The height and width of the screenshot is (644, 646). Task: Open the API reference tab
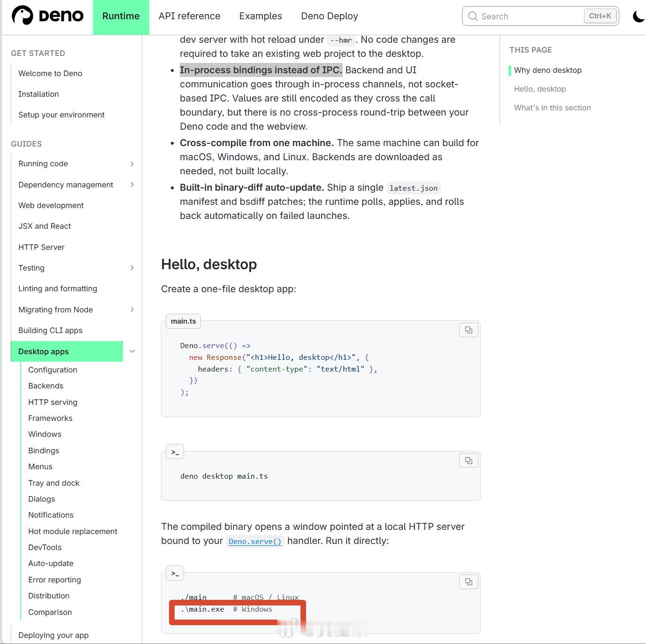point(190,16)
